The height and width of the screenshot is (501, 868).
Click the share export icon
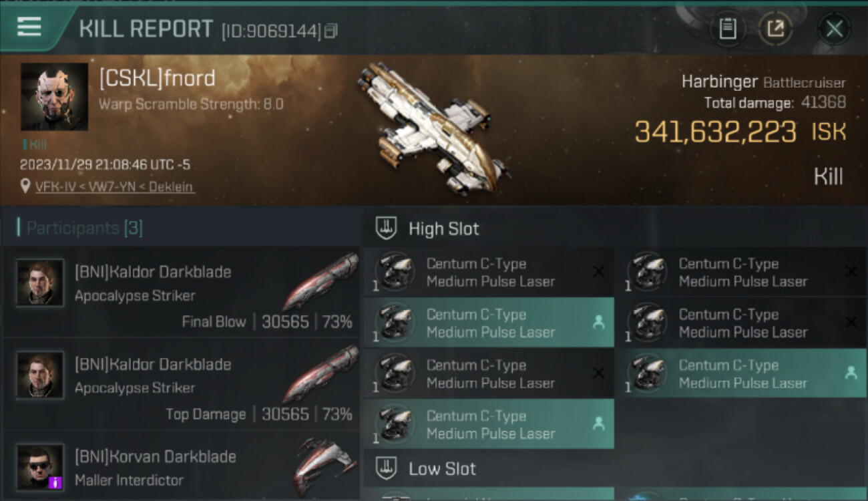tap(775, 29)
